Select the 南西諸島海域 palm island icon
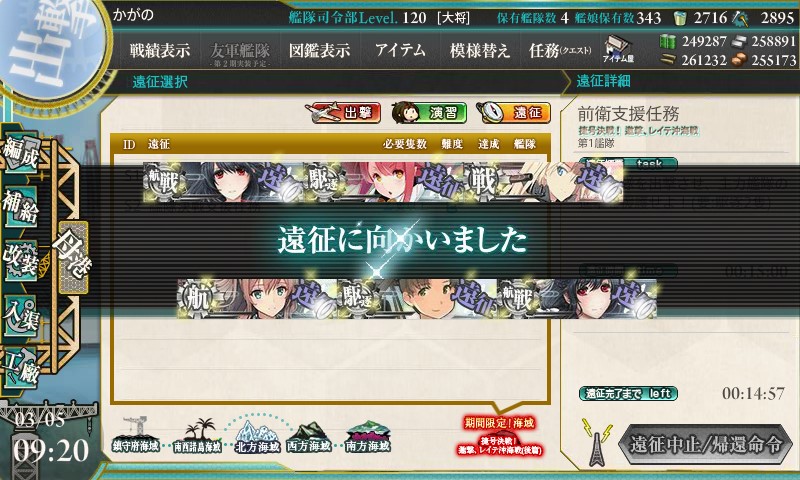Screen dimensions: 800x480 (x=197, y=436)
